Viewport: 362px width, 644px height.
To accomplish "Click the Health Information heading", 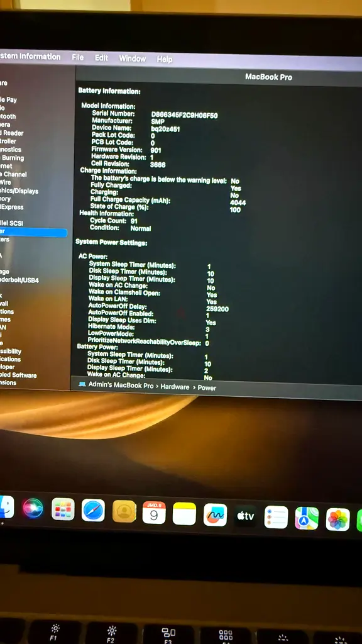I will [106, 214].
